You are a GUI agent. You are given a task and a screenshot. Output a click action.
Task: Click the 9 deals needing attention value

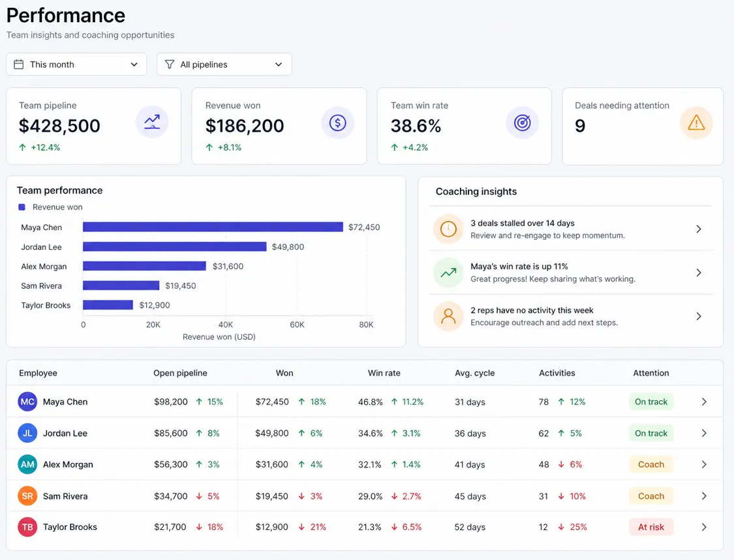[580, 126]
